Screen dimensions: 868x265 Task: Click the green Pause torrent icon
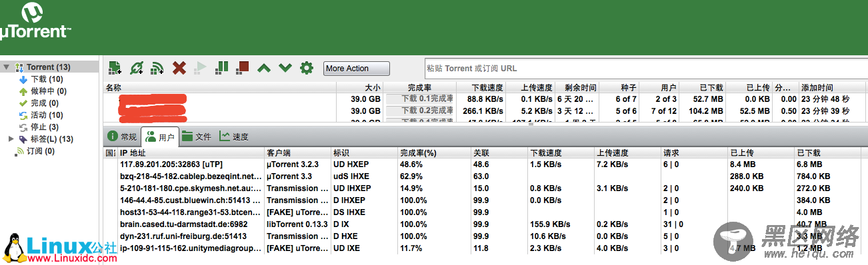[x=222, y=67]
